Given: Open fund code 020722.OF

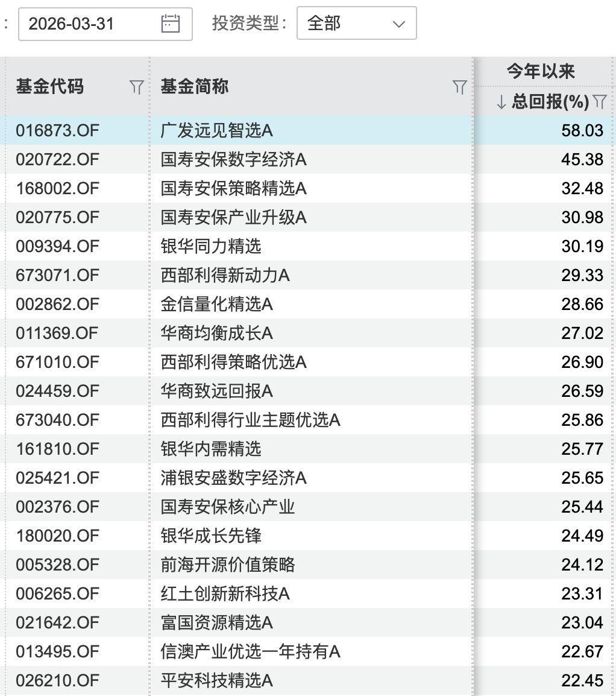Looking at the screenshot, I should coord(57,159).
